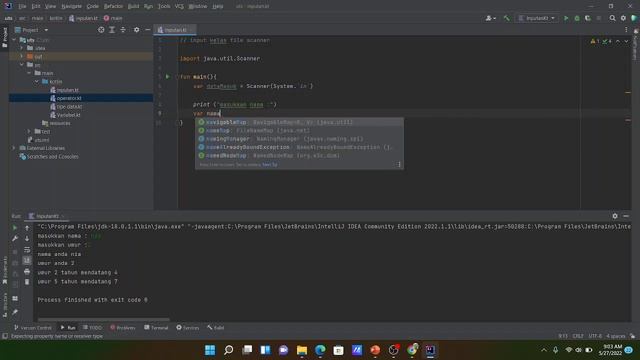Click the Select Opened File target icon
This screenshot has width=640, height=360.
(101, 30)
